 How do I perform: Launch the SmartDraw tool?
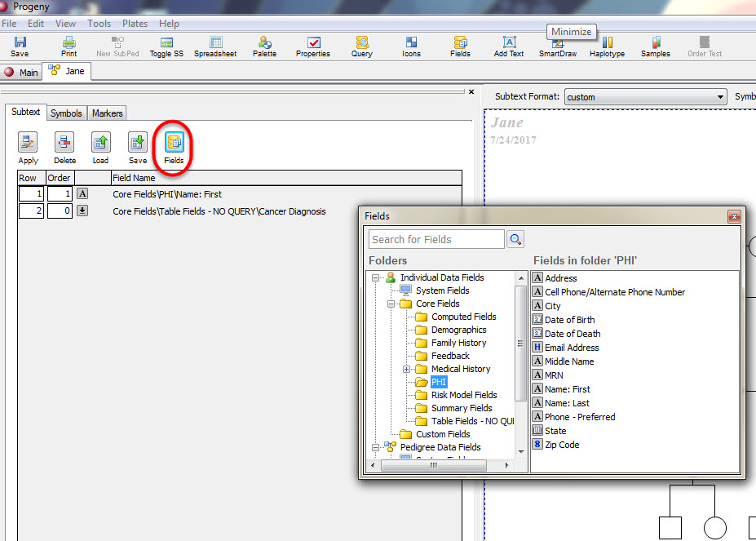(x=558, y=47)
